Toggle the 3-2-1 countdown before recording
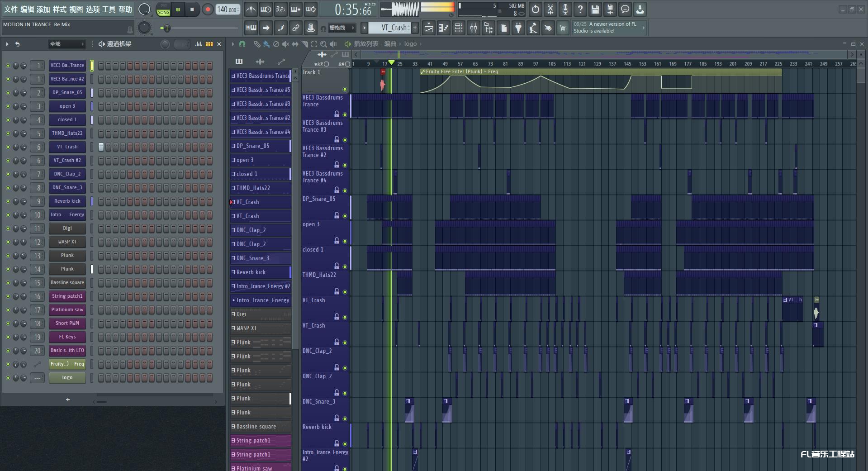 pos(280,9)
